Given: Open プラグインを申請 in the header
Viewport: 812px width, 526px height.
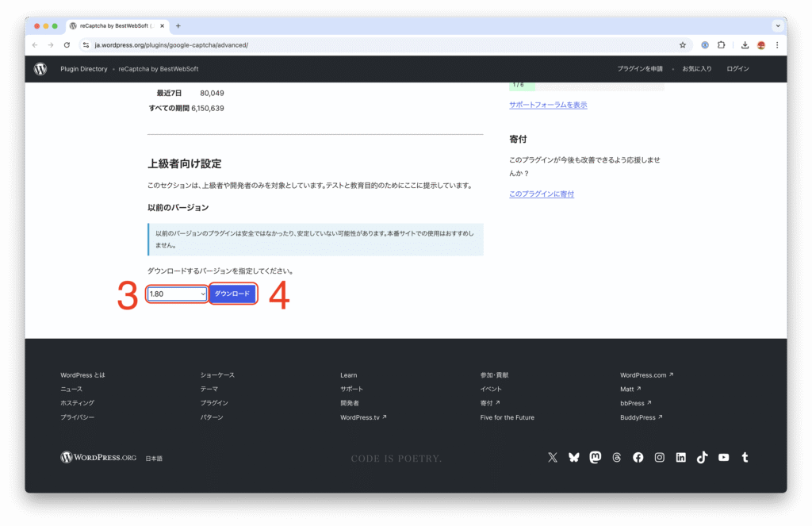Looking at the screenshot, I should pyautogui.click(x=640, y=69).
